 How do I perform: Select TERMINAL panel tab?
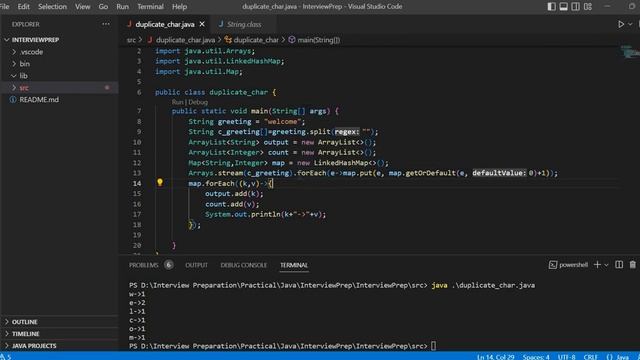pos(294,265)
